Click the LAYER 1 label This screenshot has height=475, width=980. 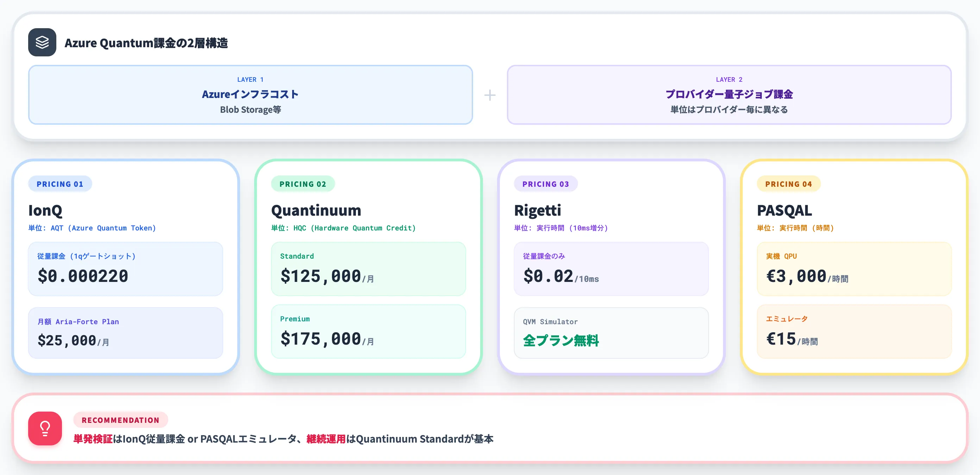250,80
